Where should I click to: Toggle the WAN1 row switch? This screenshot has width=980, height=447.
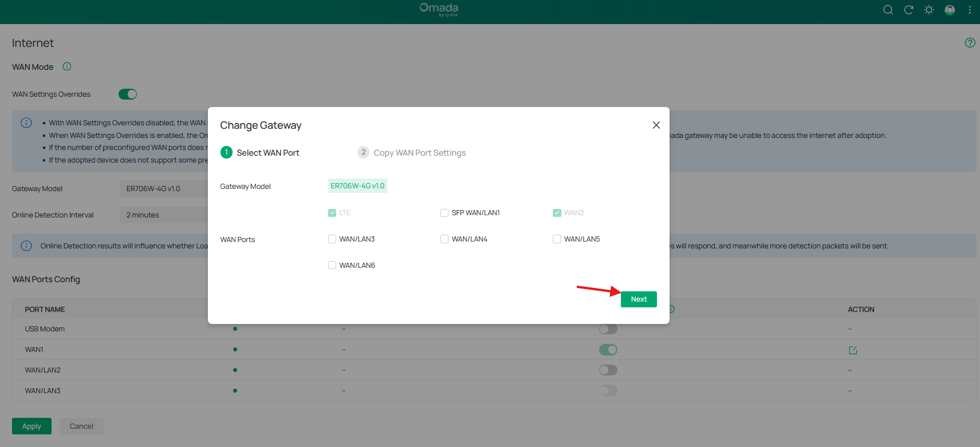[x=608, y=350]
